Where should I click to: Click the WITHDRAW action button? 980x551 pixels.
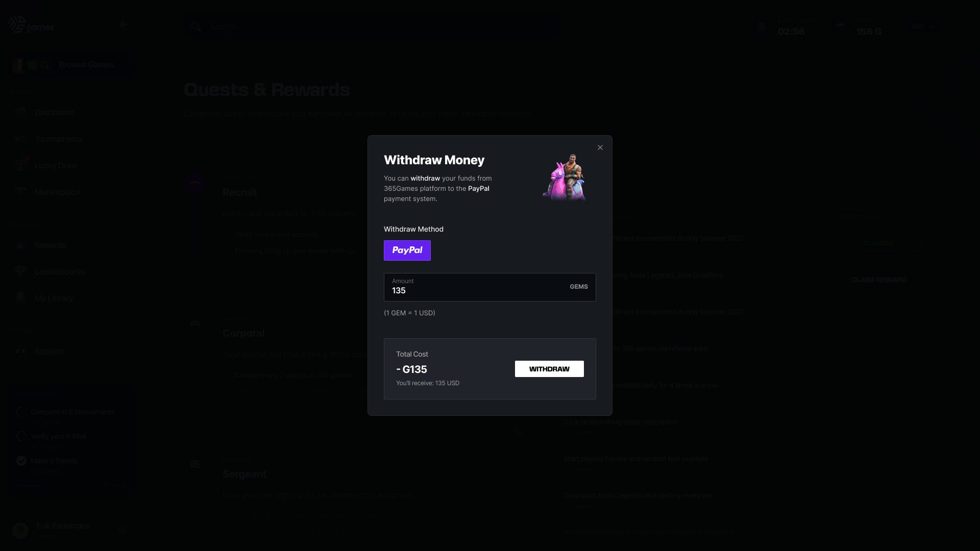click(549, 369)
